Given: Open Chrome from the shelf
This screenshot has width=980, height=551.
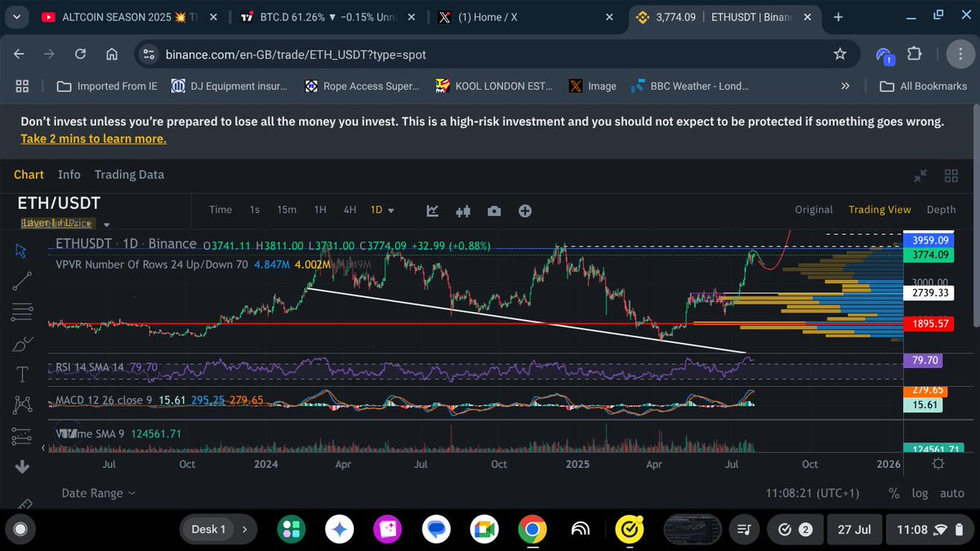Looking at the screenshot, I should (531, 529).
